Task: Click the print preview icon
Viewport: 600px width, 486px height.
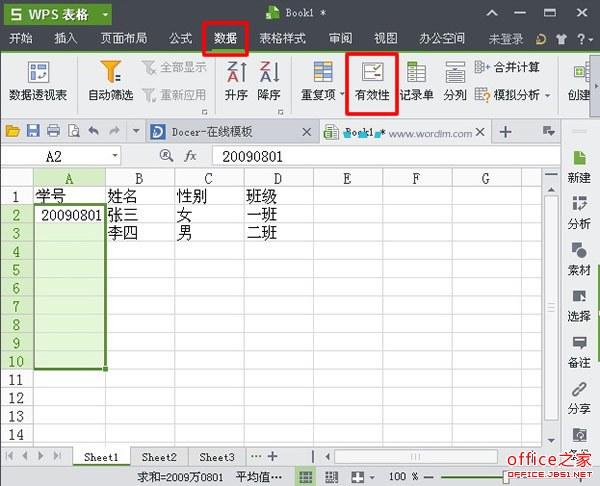Action: [73, 131]
